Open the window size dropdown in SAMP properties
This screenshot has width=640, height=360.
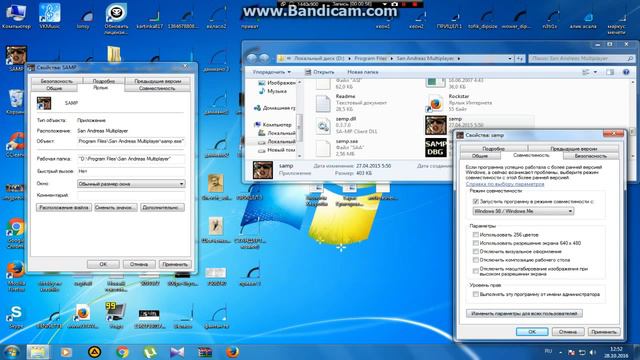(131, 184)
